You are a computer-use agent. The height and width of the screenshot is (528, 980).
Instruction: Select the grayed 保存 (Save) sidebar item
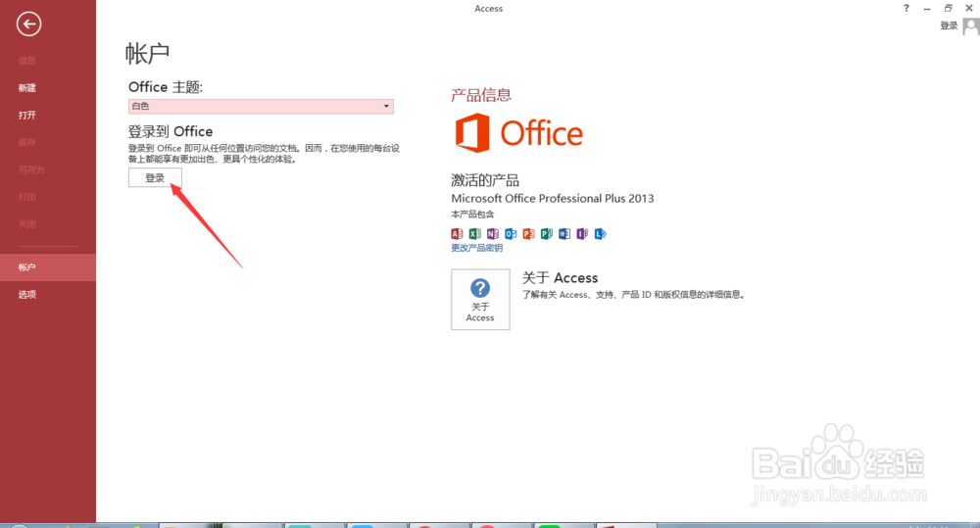[x=26, y=142]
